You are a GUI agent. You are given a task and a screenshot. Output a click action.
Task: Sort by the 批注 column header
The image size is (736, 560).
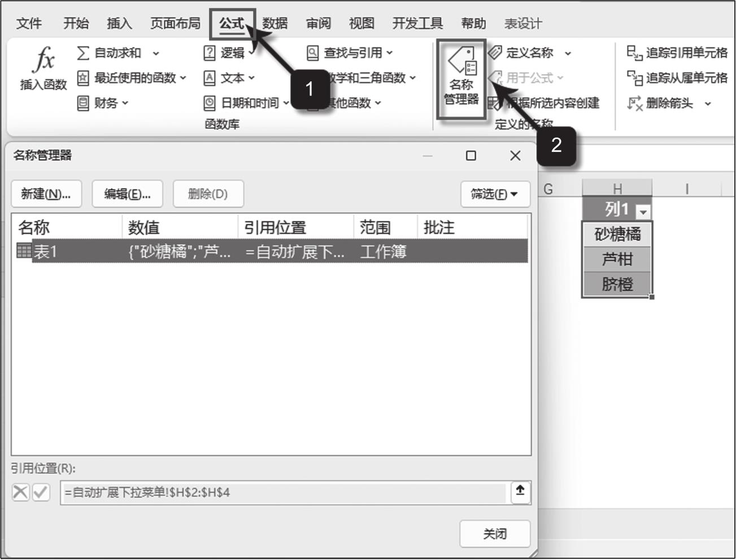point(472,227)
